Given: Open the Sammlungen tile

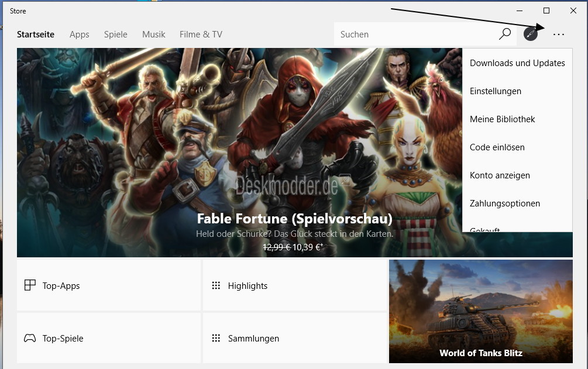Looking at the screenshot, I should (295, 338).
